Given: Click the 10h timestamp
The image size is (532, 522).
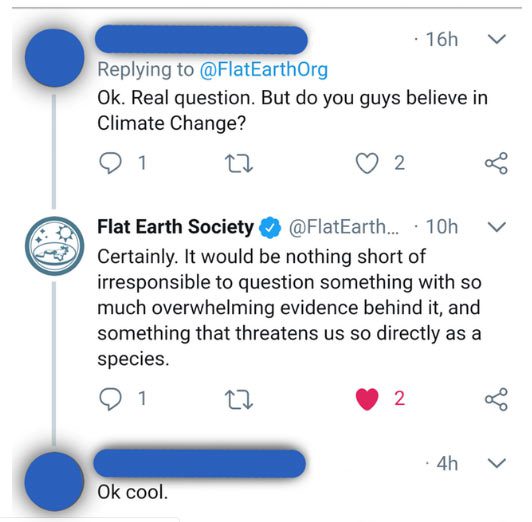Looking at the screenshot, I should tap(442, 227).
